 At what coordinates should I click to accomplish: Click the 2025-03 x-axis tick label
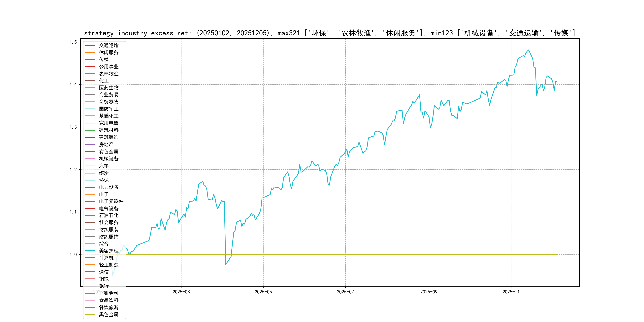click(181, 292)
